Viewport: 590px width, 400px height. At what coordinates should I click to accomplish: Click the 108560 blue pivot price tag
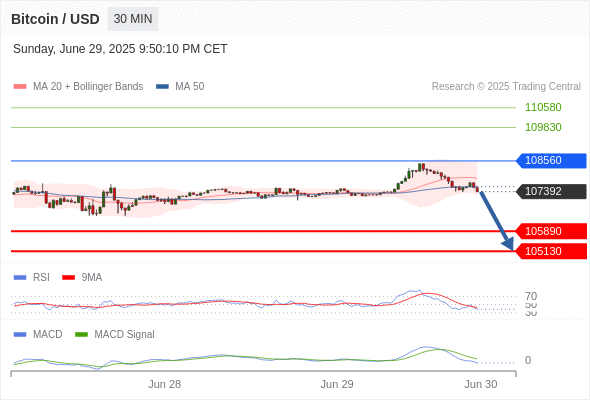[551, 161]
